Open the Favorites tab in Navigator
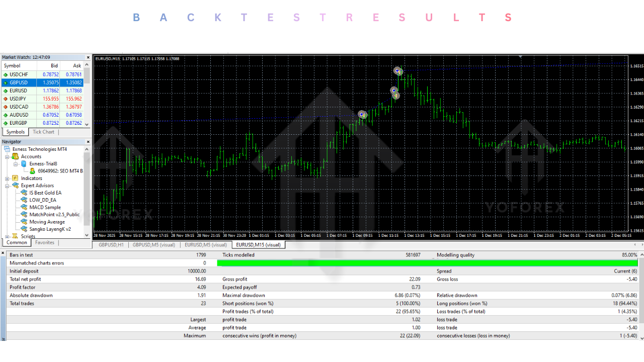The height and width of the screenshot is (362, 644). [x=45, y=243]
